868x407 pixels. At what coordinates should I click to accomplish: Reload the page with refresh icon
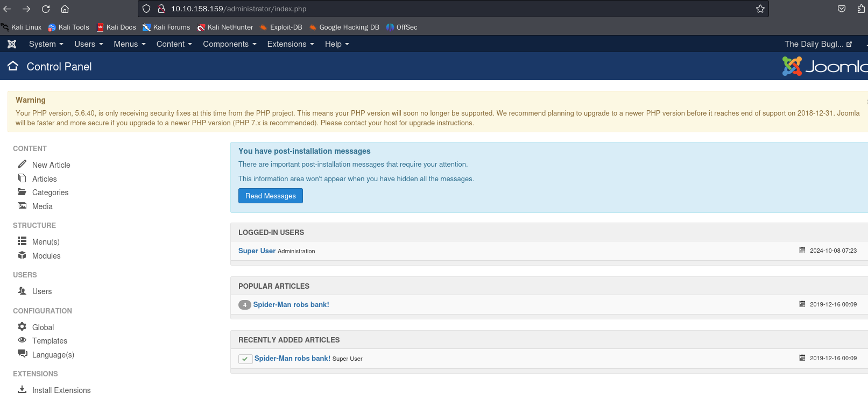[46, 9]
